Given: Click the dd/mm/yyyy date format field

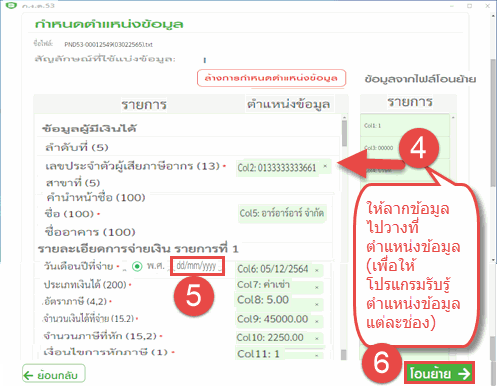Looking at the screenshot, I should click(197, 266).
